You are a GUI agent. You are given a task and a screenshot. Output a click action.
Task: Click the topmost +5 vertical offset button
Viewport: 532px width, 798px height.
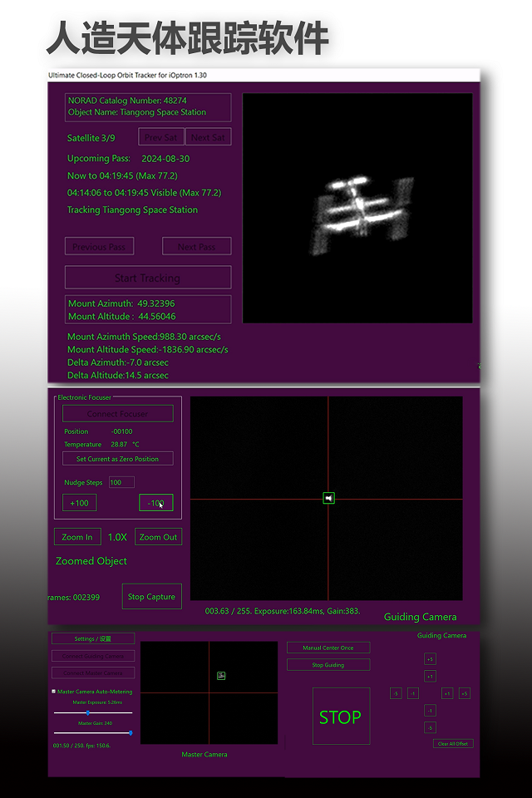click(x=430, y=659)
